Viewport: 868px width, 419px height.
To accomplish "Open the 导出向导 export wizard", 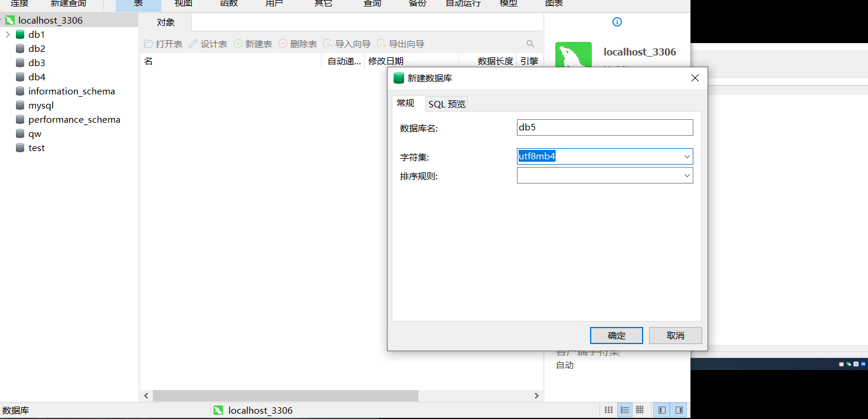I will 400,44.
